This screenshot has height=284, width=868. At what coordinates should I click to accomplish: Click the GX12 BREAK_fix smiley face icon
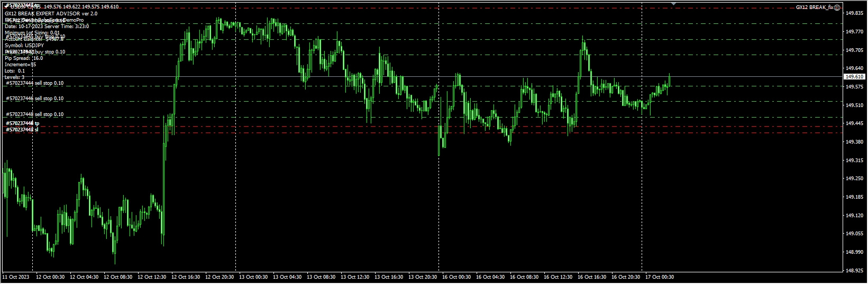837,7
